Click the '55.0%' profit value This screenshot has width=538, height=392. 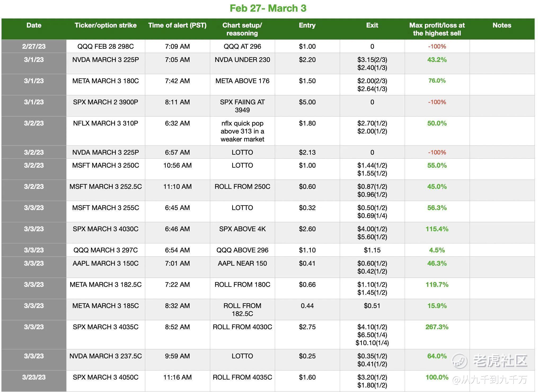pyautogui.click(x=437, y=166)
